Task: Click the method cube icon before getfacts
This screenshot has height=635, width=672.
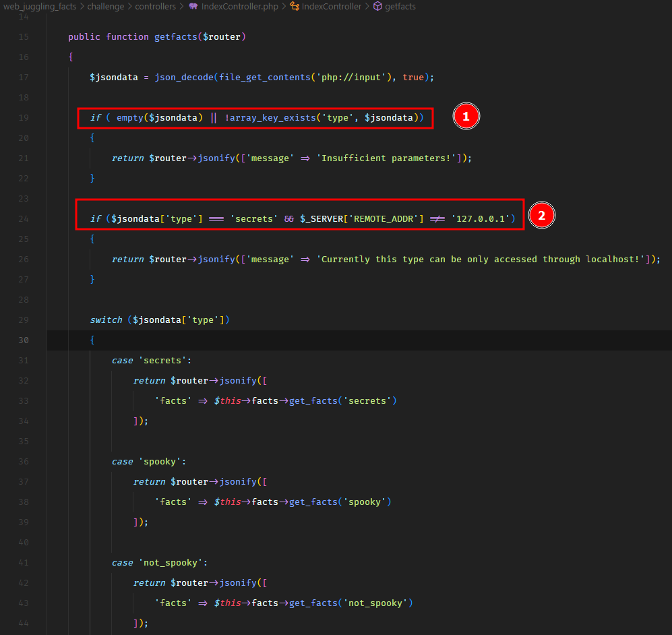Action: pos(377,6)
